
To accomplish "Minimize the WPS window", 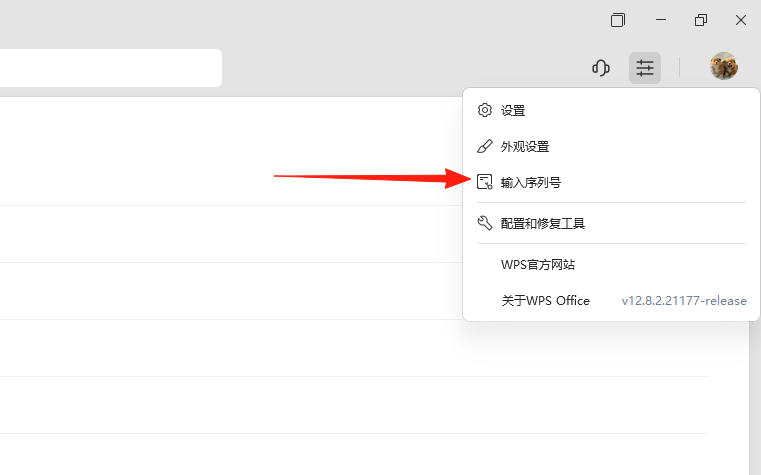I will pos(661,20).
